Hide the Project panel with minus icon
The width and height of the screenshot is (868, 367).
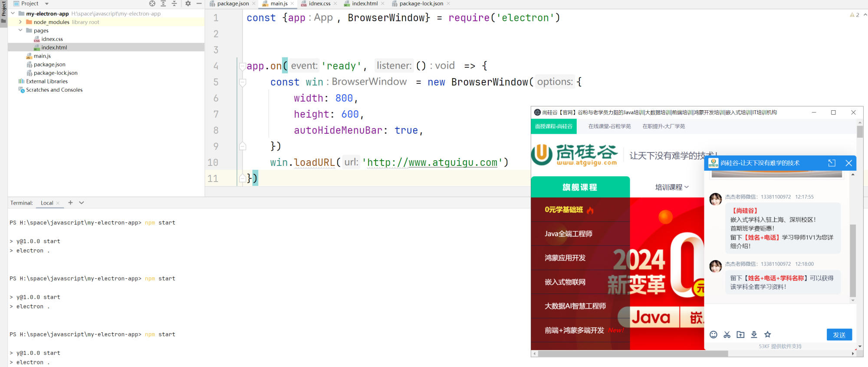tap(199, 3)
